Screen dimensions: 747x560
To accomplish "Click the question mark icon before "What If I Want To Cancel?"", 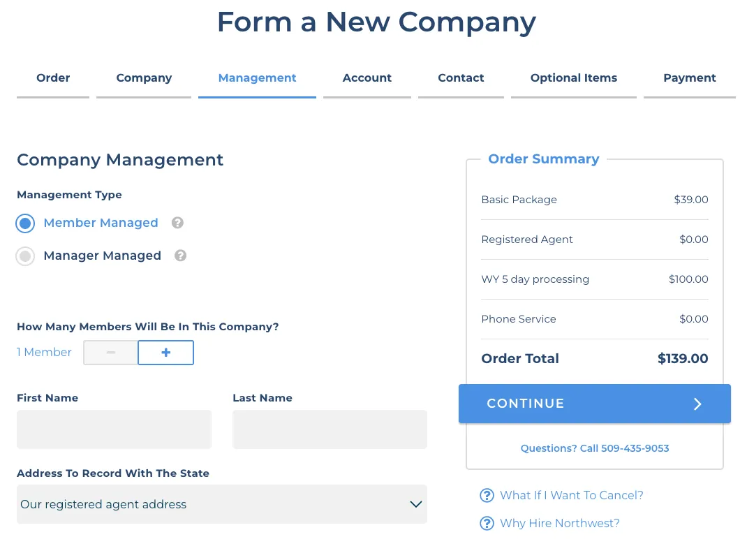I will tap(487, 495).
